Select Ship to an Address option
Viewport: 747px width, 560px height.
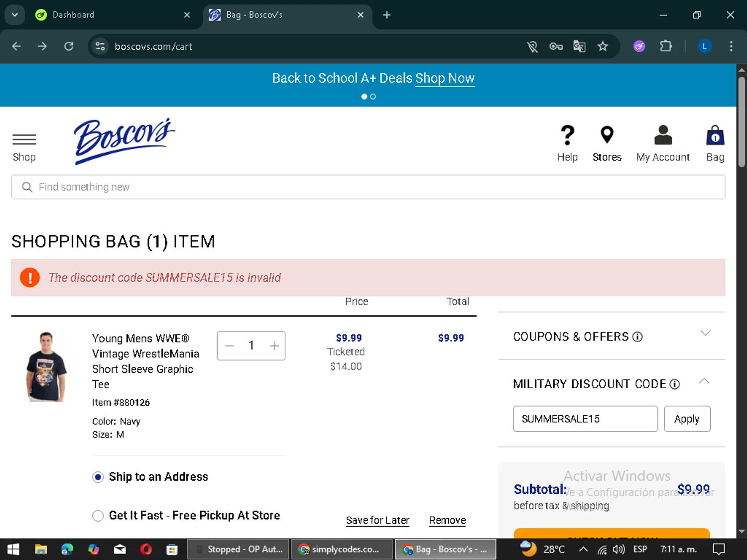pos(98,477)
